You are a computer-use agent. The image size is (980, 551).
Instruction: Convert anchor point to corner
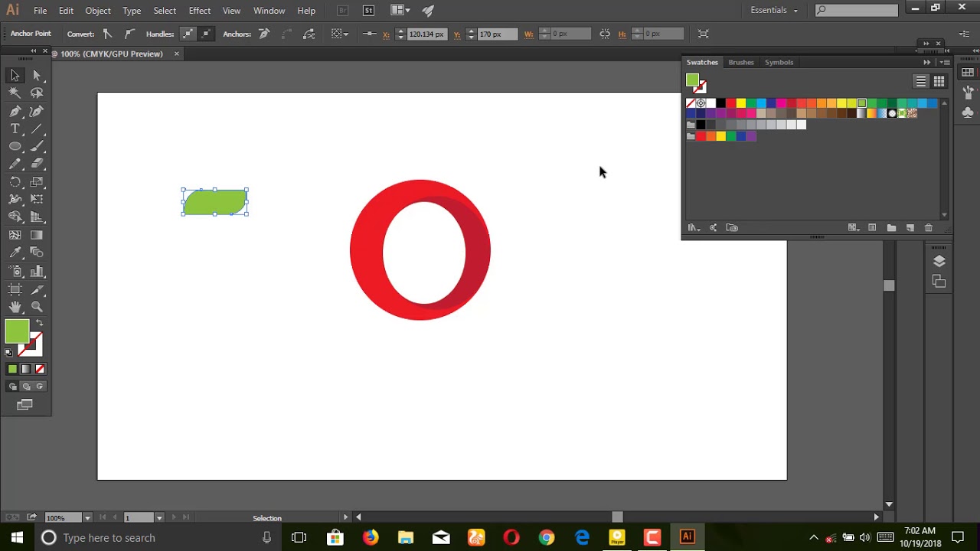pyautogui.click(x=107, y=34)
